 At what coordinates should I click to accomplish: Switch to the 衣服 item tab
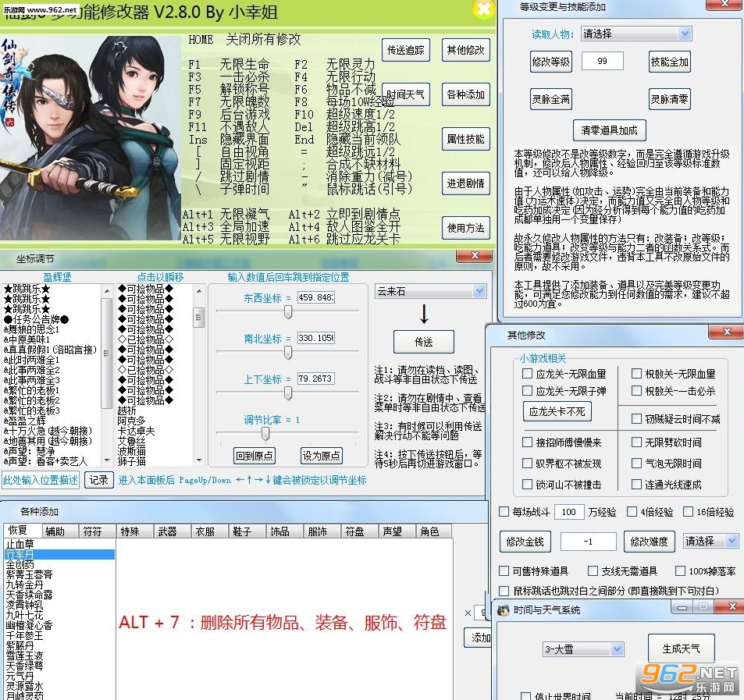coord(210,531)
